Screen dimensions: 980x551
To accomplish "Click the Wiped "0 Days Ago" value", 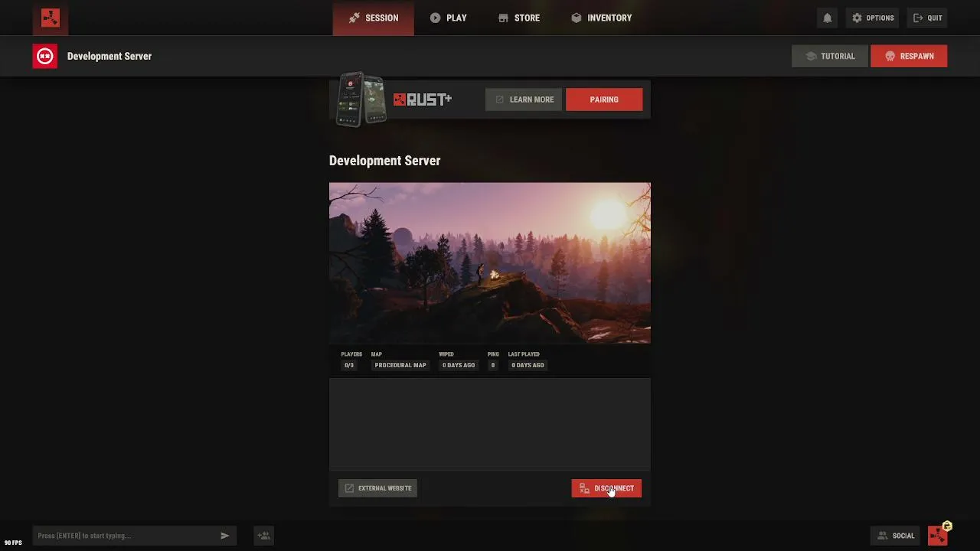I will (459, 365).
